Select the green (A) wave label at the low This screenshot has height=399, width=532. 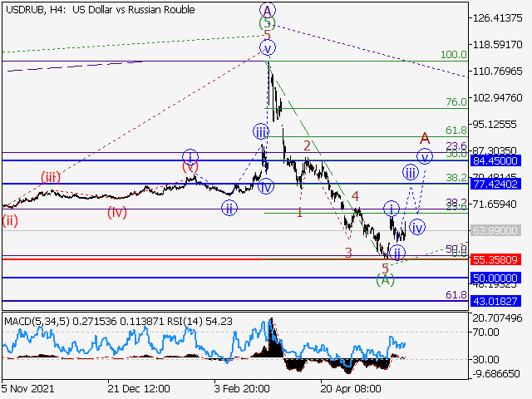click(x=385, y=280)
